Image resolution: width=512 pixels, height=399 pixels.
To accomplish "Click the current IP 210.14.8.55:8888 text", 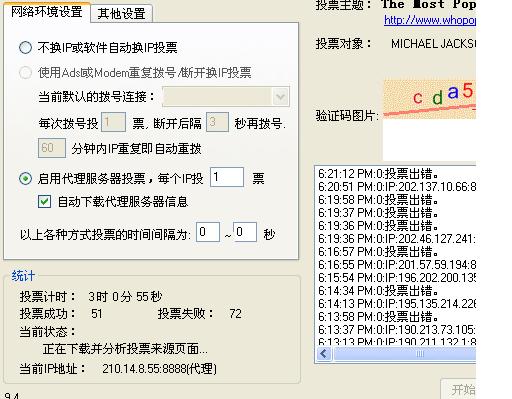I will click(x=159, y=369).
